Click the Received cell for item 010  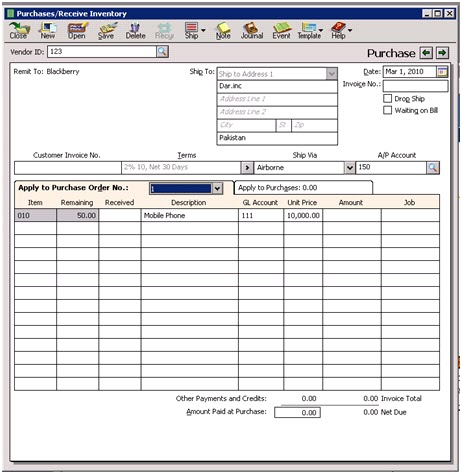click(x=120, y=215)
